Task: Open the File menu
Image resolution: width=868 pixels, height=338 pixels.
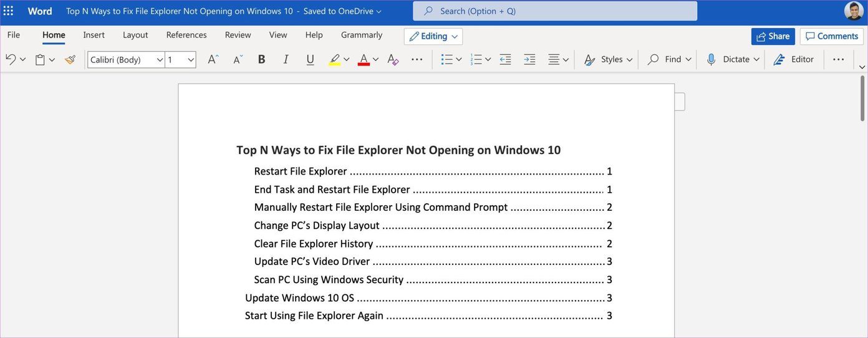Action: pyautogui.click(x=14, y=35)
